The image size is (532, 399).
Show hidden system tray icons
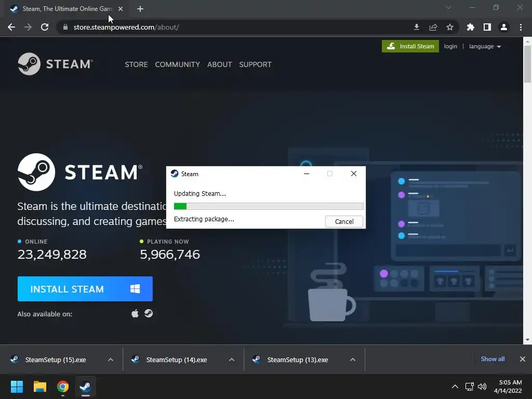(455, 387)
